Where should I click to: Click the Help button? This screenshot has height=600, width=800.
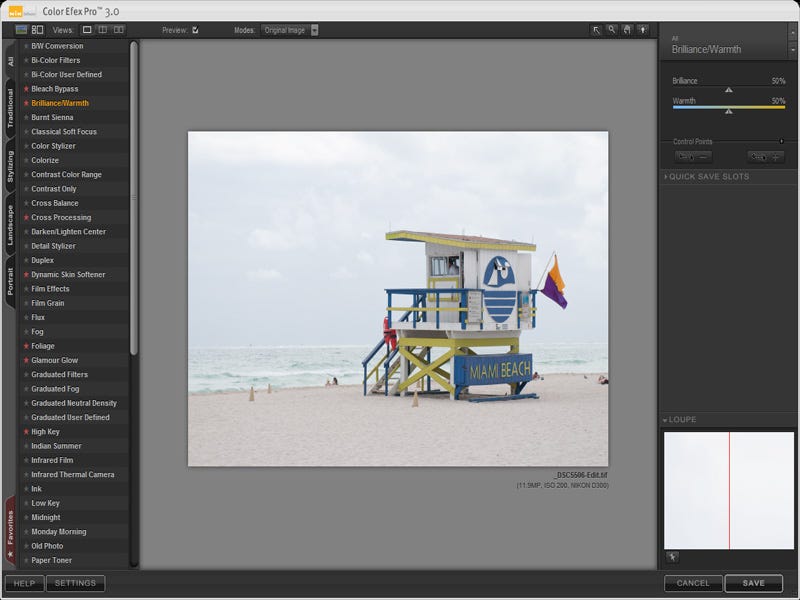24,583
